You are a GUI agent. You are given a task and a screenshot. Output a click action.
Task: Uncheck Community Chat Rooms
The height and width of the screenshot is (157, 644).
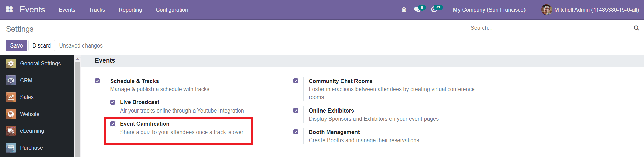coord(296,81)
